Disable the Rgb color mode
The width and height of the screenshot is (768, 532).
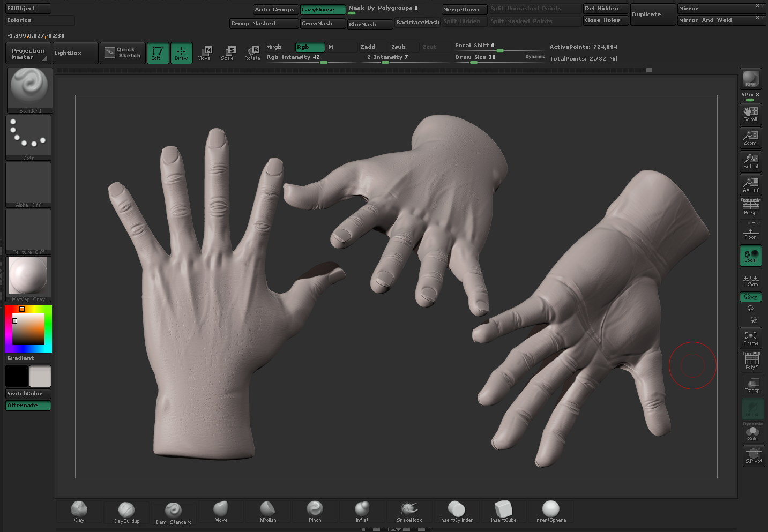(x=310, y=47)
